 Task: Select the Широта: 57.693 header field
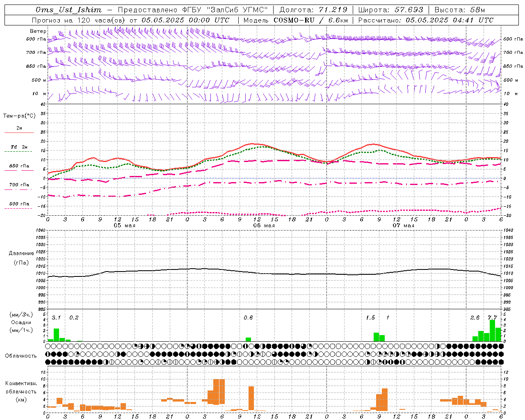click(390, 10)
